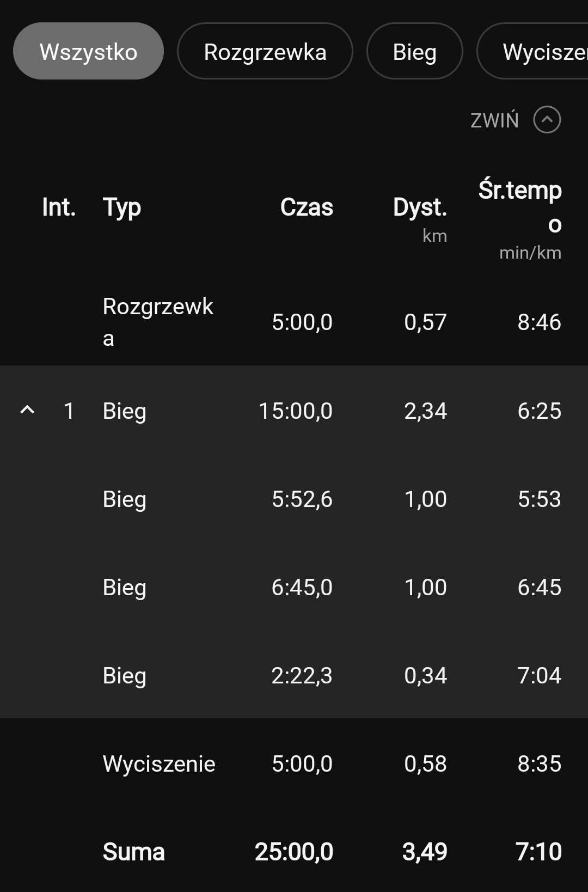Tap the Int. column header
588x892 pixels.
pyautogui.click(x=59, y=207)
